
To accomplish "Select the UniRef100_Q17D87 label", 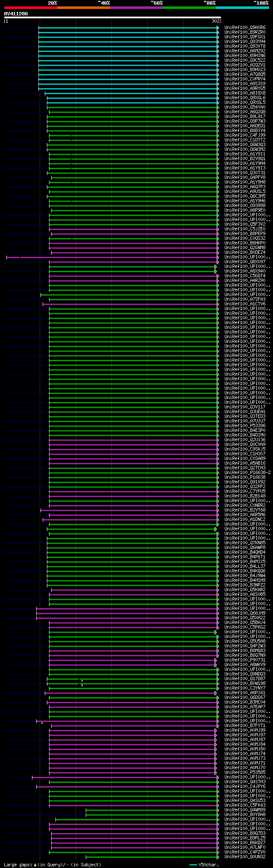I will 245,678.
